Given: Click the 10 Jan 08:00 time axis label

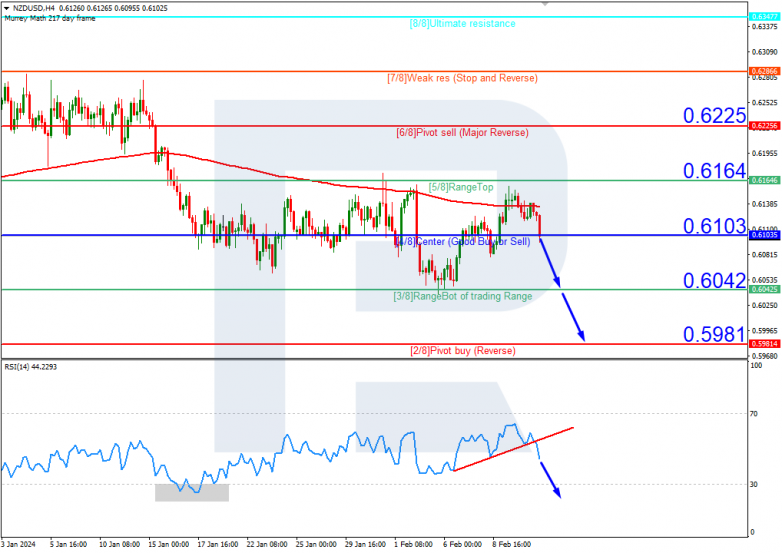Looking at the screenshot, I should click(120, 545).
